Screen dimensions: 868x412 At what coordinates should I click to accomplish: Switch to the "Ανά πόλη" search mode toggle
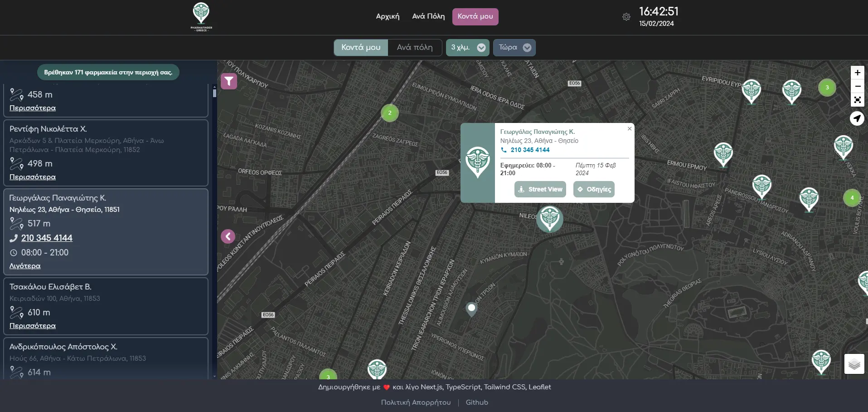coord(414,47)
